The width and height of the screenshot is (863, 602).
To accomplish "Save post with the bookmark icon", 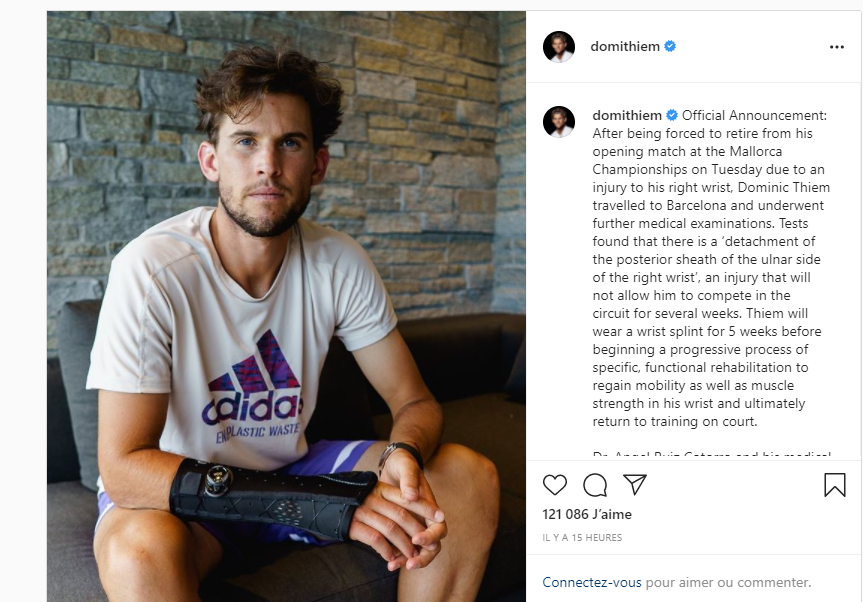I will tap(834, 485).
